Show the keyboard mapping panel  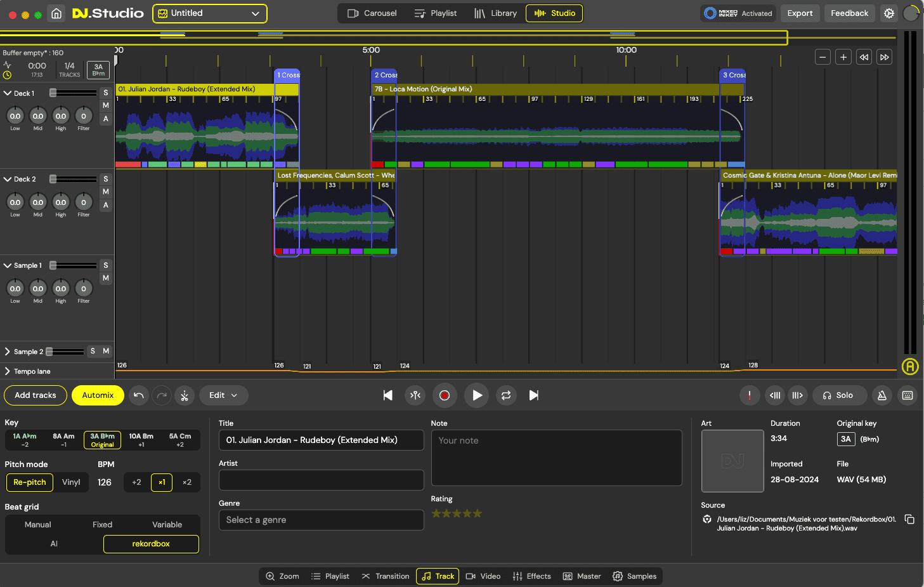tap(908, 395)
